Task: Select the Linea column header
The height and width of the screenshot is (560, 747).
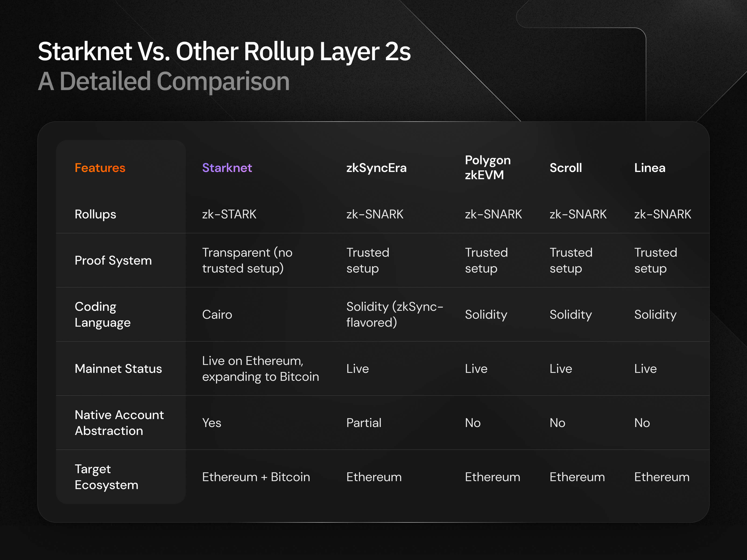Action: (x=649, y=168)
